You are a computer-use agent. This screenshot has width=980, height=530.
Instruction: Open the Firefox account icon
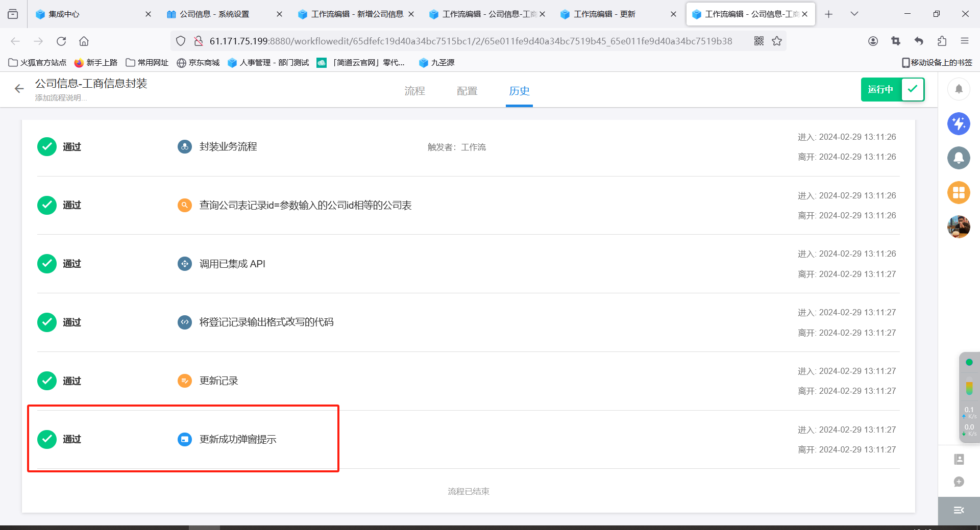pyautogui.click(x=873, y=41)
